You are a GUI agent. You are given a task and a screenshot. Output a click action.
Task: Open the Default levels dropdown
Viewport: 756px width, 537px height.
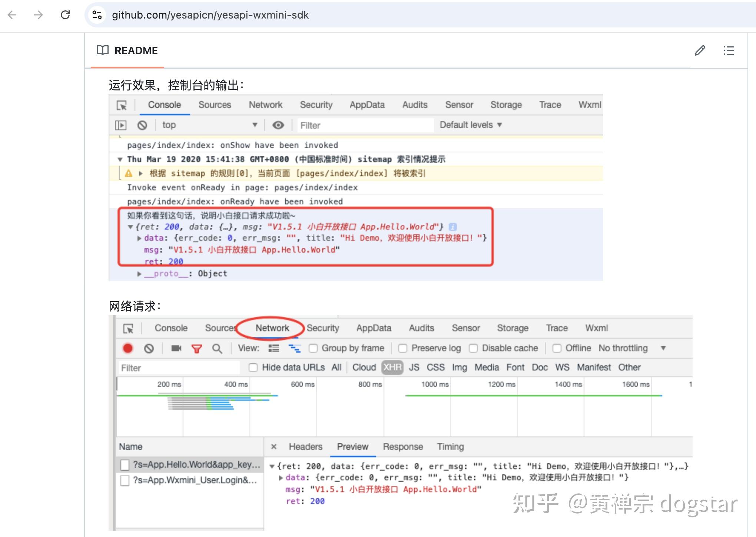pyautogui.click(x=470, y=125)
